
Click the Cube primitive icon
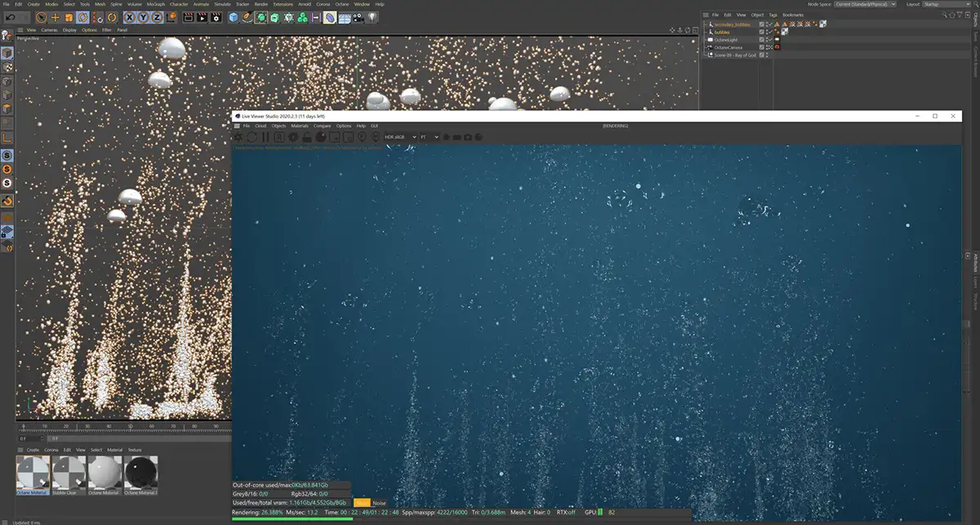pyautogui.click(x=234, y=16)
